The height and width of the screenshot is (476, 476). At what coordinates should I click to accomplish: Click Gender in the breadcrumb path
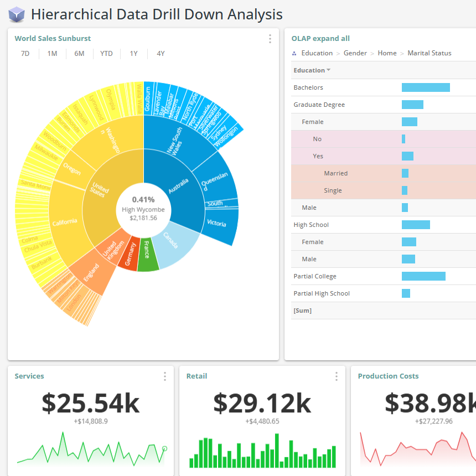click(x=355, y=53)
